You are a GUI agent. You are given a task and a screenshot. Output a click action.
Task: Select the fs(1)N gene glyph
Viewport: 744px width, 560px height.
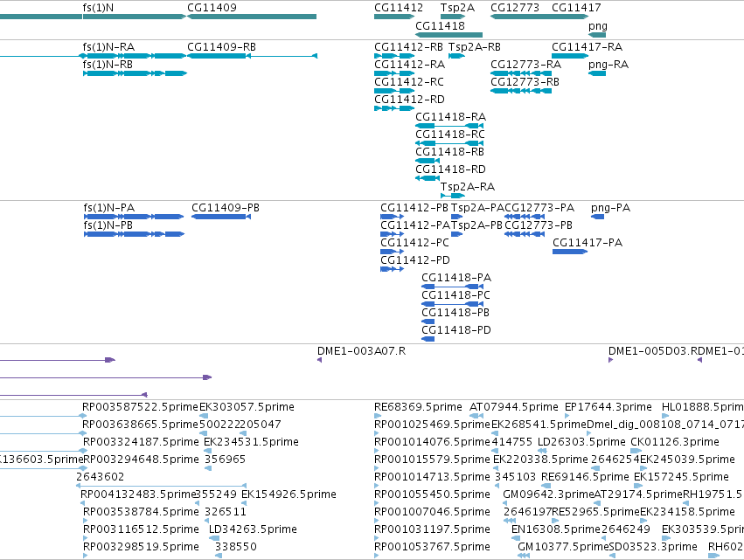[135, 17]
